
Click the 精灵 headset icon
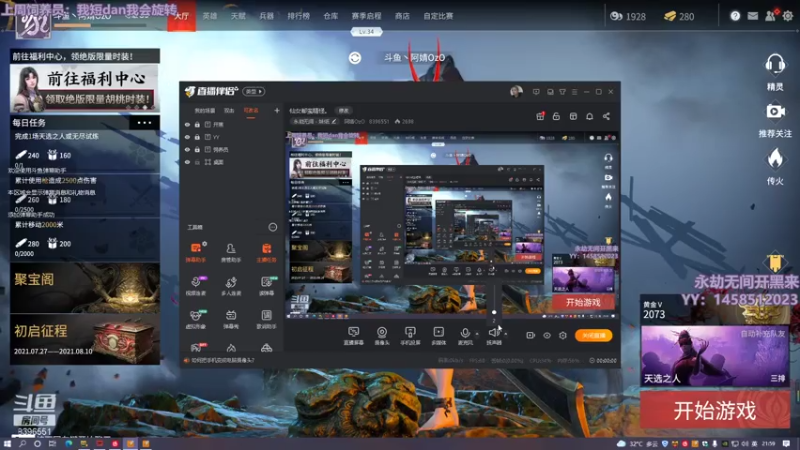point(775,65)
